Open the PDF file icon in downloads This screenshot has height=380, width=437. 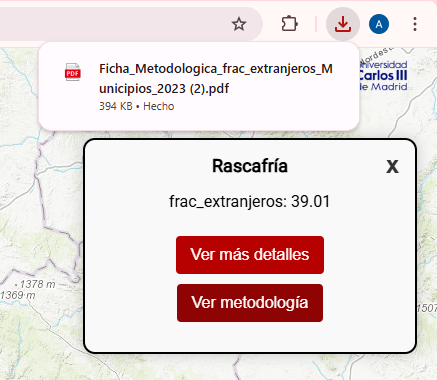tap(73, 72)
